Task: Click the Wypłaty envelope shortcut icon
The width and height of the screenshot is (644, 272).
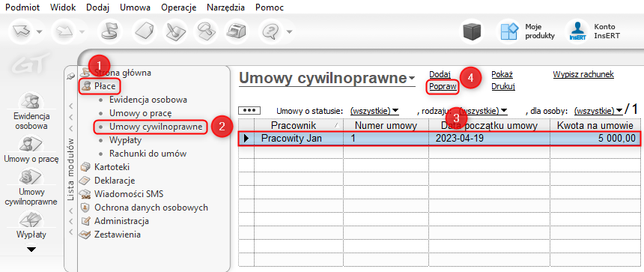Action: pos(31,219)
